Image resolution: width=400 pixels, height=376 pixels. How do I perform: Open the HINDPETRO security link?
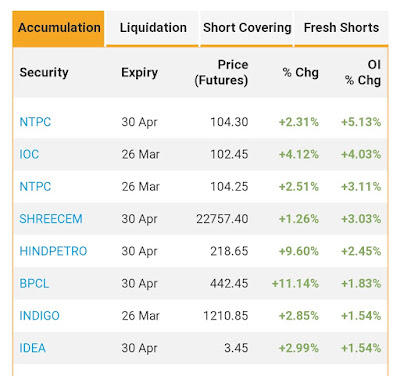(x=53, y=251)
